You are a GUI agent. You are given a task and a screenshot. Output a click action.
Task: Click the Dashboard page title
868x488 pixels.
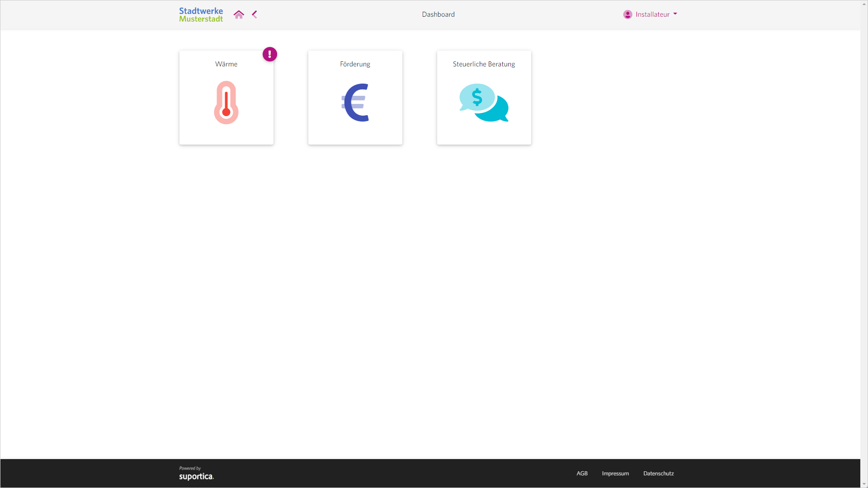[438, 14]
